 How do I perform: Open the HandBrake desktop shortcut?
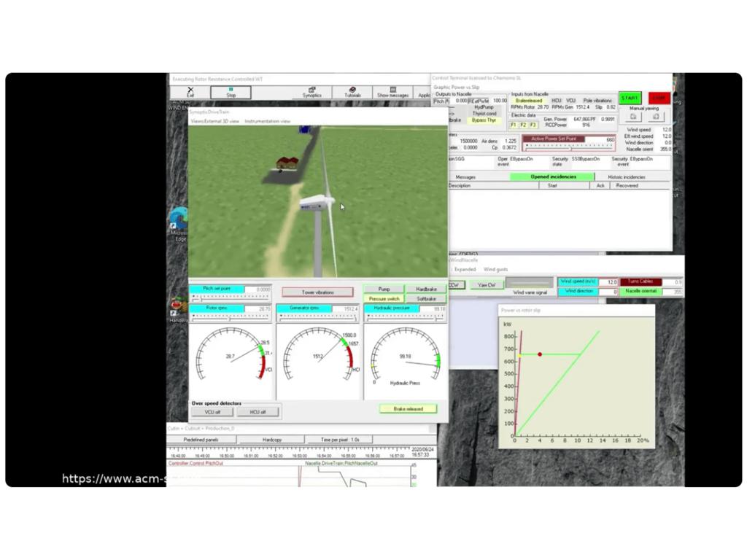178,310
